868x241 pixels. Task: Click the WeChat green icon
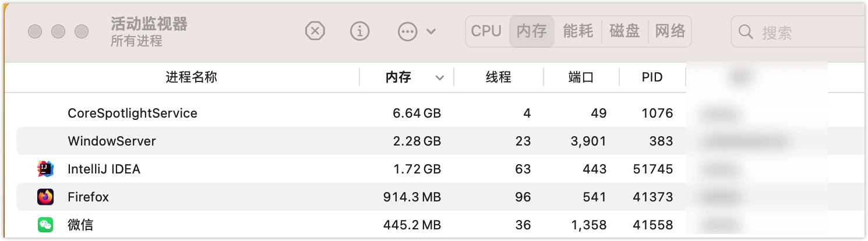(x=45, y=225)
